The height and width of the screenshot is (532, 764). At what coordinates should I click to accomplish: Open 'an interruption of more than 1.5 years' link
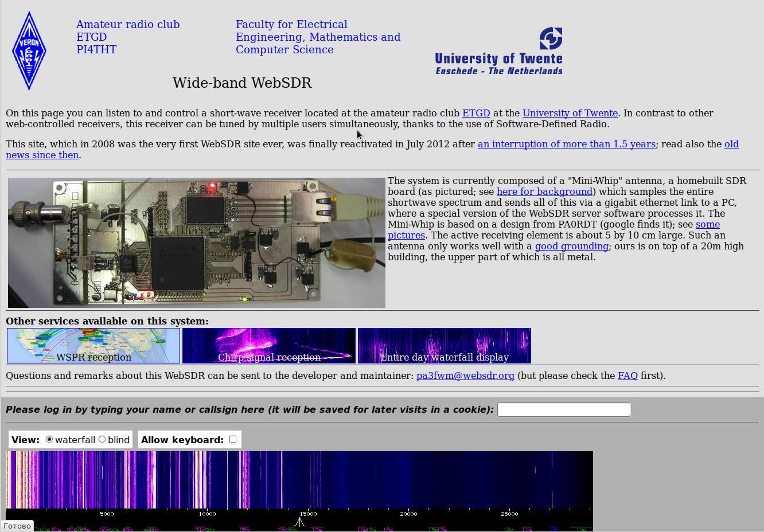[567, 144]
